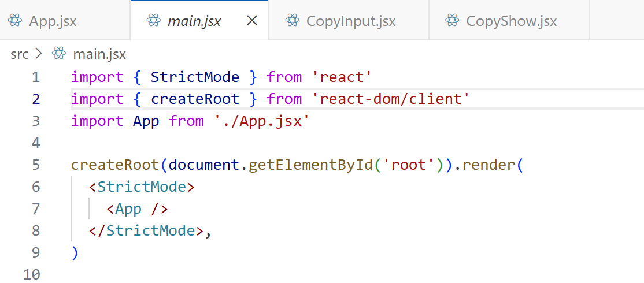Image resolution: width=644 pixels, height=283 pixels.
Task: Expand the breadcrumb chevron after src
Action: [x=39, y=54]
